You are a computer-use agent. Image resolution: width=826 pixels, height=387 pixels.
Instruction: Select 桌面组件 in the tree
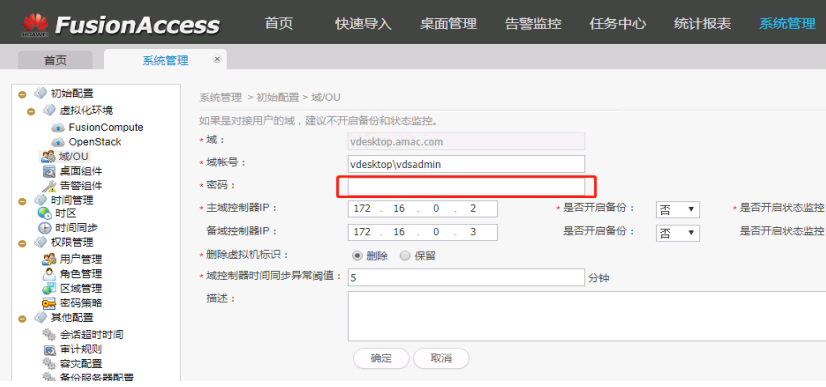81,171
